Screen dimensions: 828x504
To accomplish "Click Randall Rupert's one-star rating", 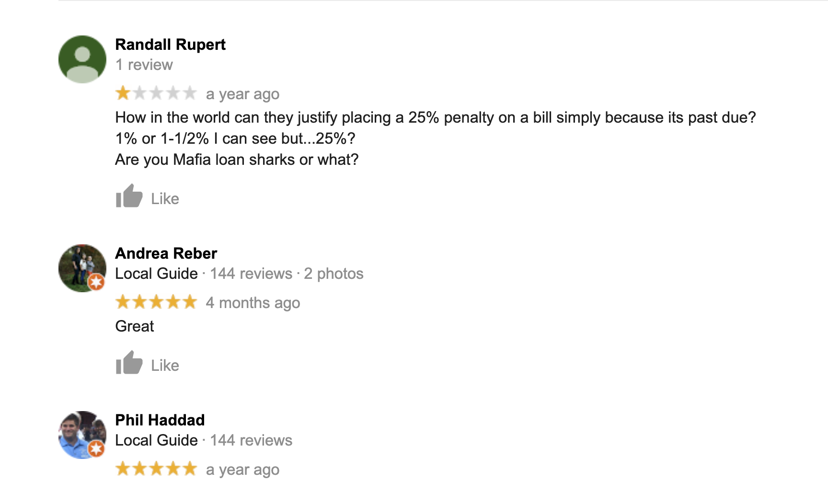I will 156,93.
